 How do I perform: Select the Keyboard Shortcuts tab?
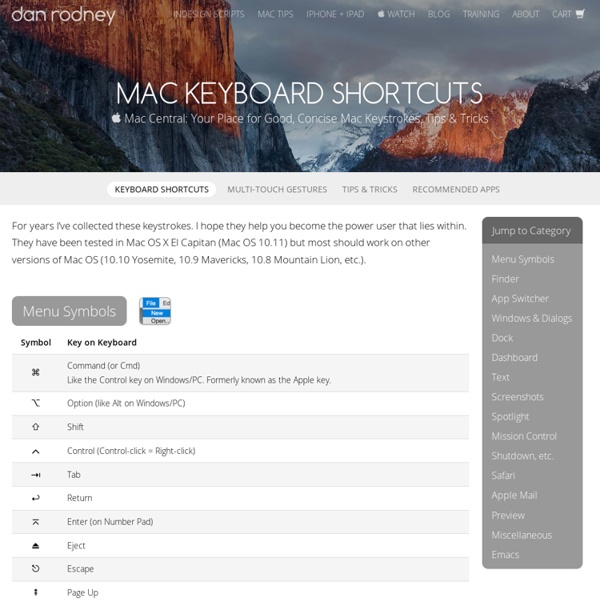click(161, 189)
